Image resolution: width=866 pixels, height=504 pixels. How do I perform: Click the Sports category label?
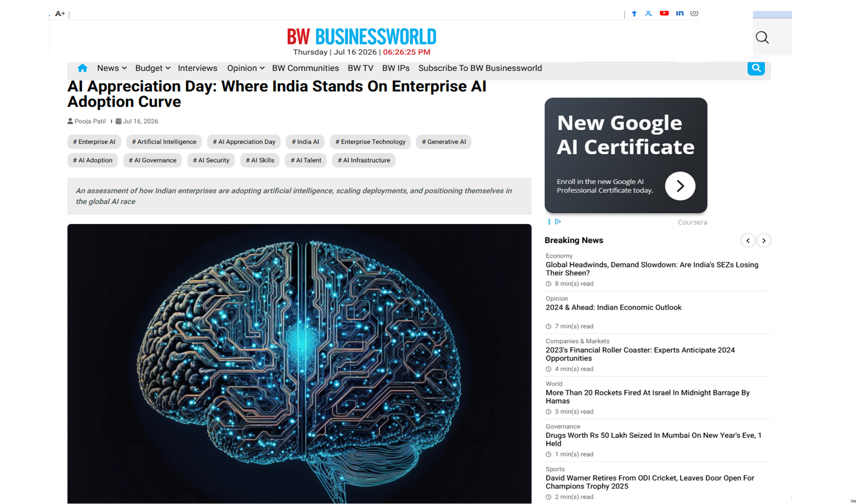(x=555, y=469)
